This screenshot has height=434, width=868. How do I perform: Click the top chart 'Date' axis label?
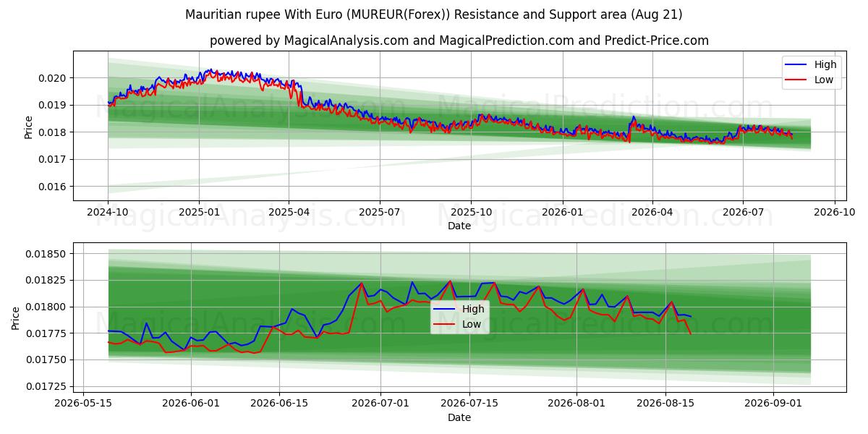[459, 226]
